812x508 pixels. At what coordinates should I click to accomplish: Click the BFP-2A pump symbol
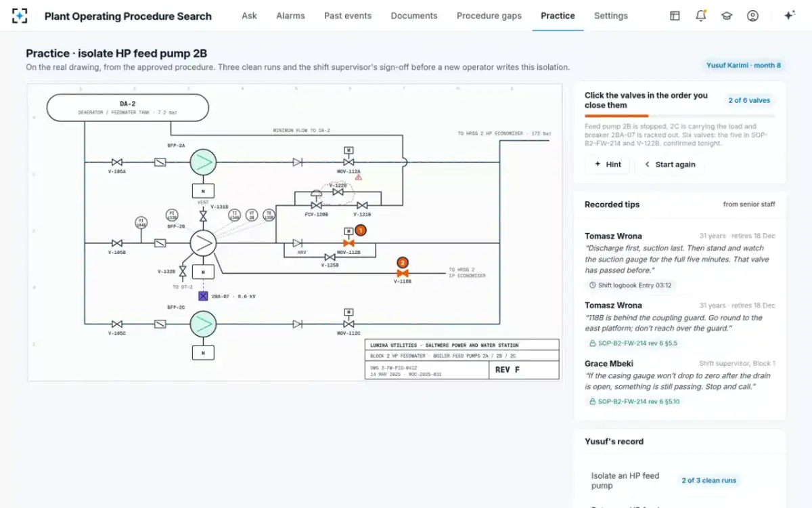pyautogui.click(x=203, y=162)
